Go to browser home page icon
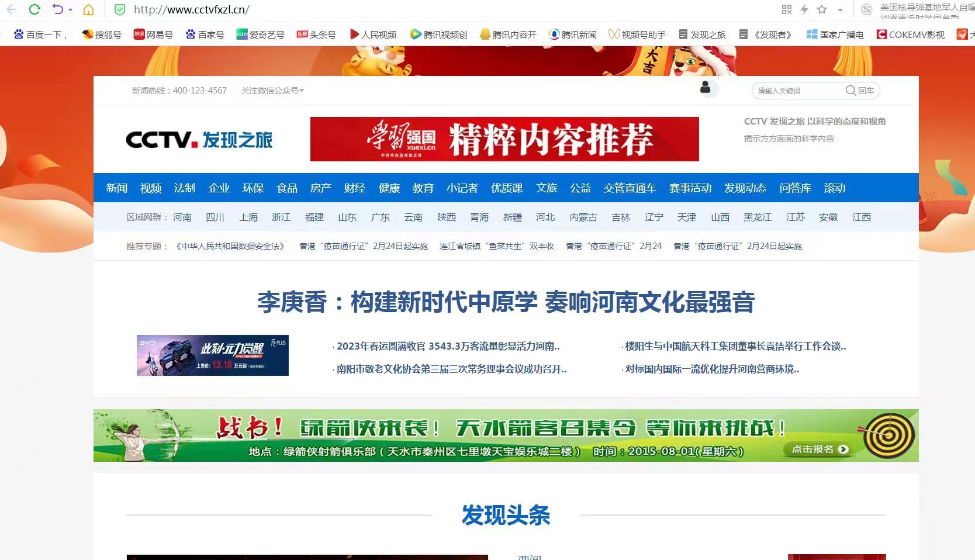This screenshot has height=560, width=975. pos(88,9)
